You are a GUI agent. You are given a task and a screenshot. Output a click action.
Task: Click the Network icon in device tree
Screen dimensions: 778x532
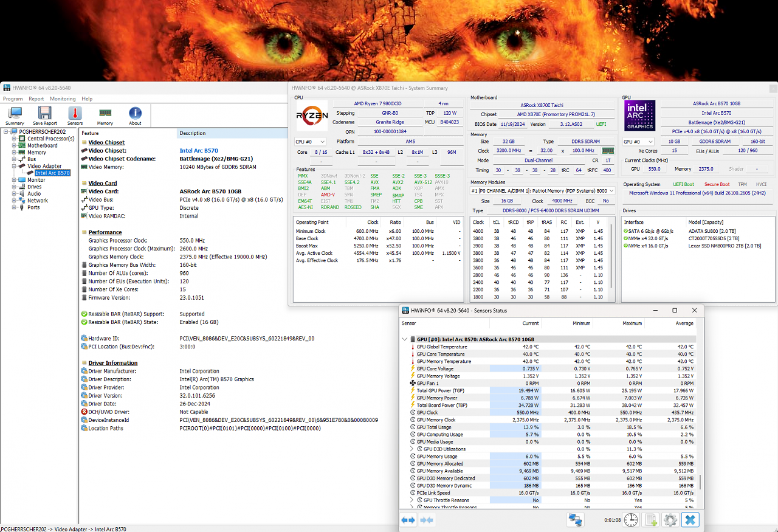22,201
